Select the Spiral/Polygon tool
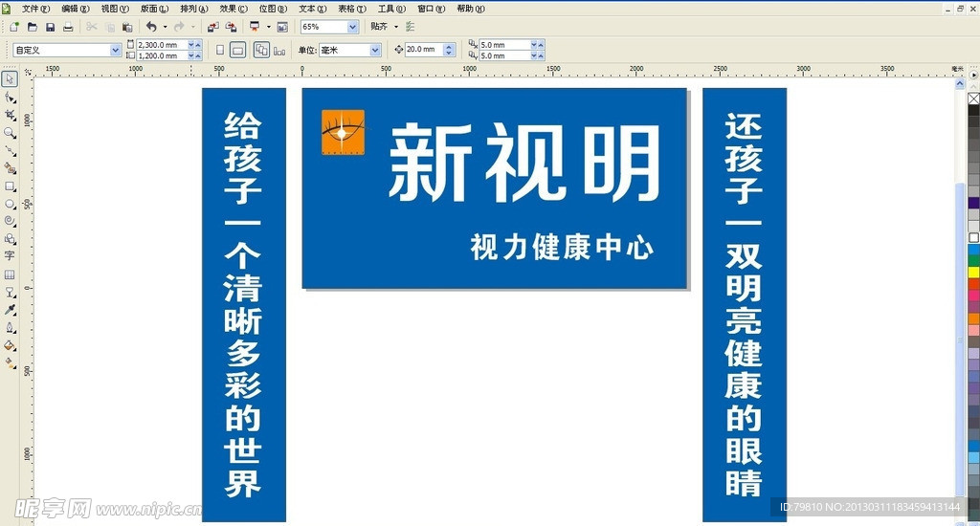The height and width of the screenshot is (526, 980). pyautogui.click(x=10, y=221)
